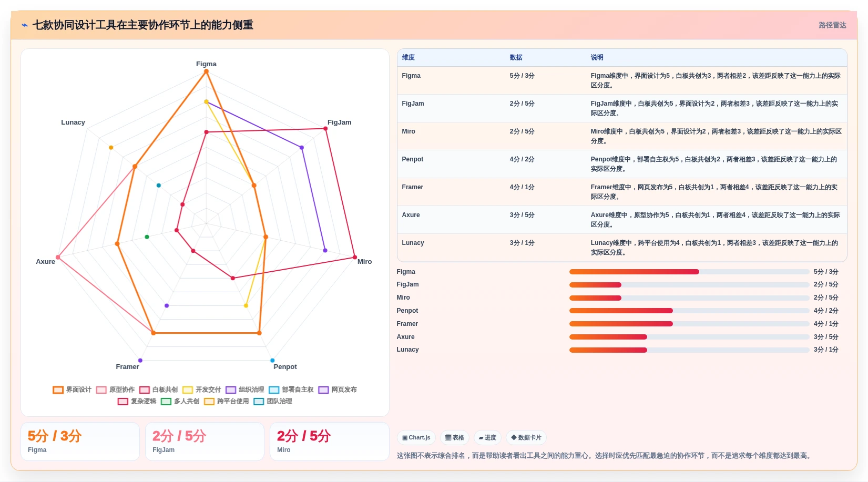Click the Figma axis label on the radar chart

pos(206,64)
